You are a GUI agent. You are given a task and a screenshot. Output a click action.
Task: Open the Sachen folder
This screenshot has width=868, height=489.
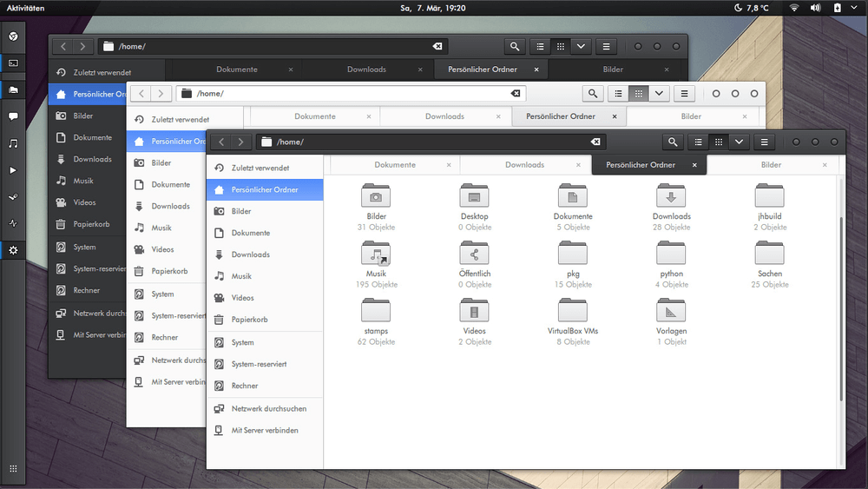pos(769,254)
